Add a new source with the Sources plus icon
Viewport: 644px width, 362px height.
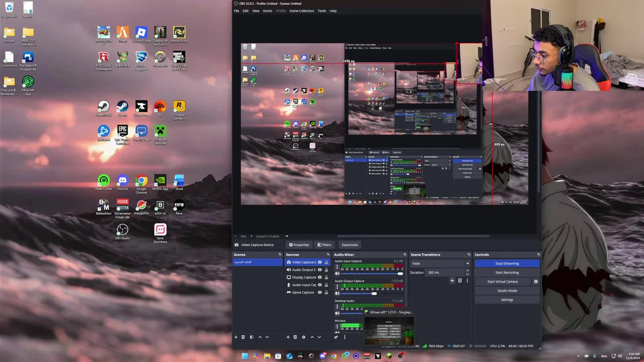tap(288, 337)
